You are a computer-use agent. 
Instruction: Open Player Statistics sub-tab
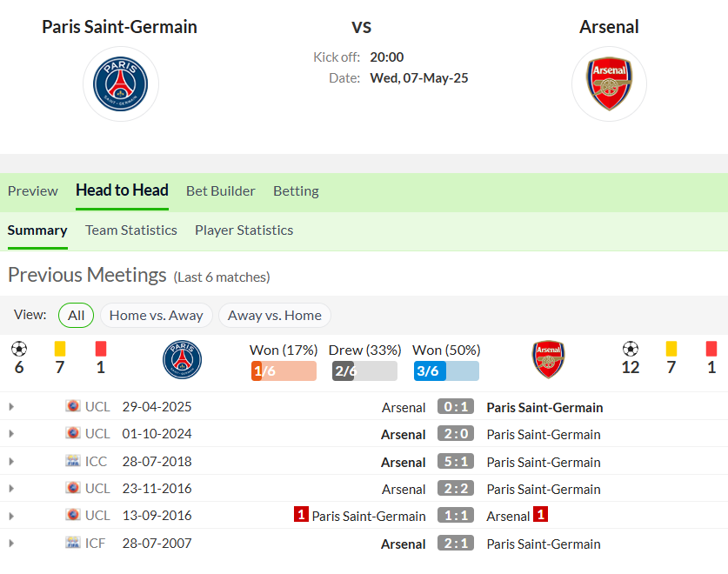(x=244, y=230)
